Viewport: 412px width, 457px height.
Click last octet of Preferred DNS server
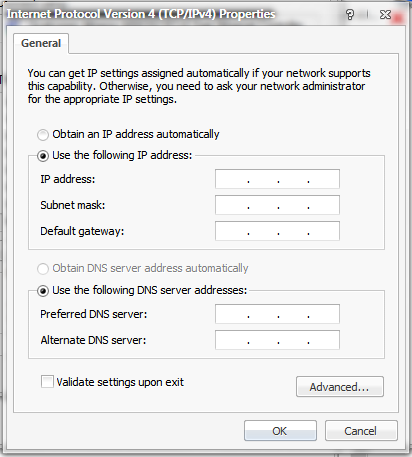pyautogui.click(x=323, y=314)
